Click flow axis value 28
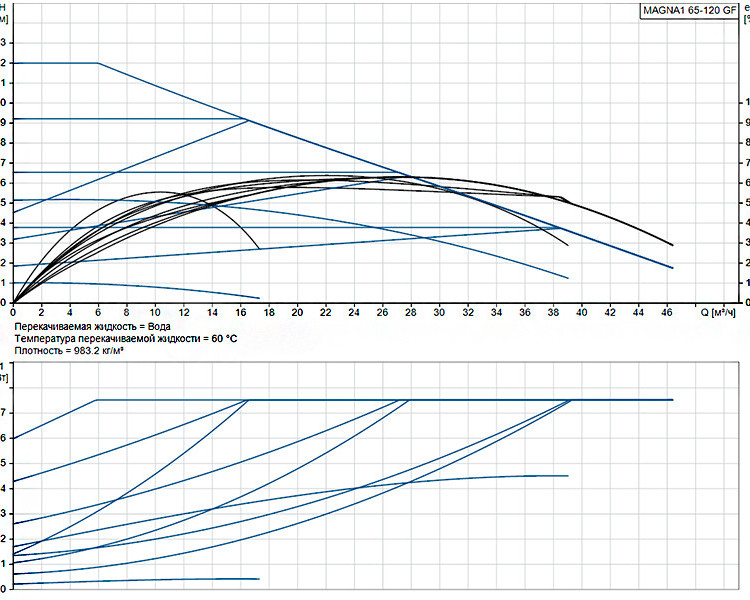Viewport: 750px width, 600px height. pyautogui.click(x=411, y=312)
